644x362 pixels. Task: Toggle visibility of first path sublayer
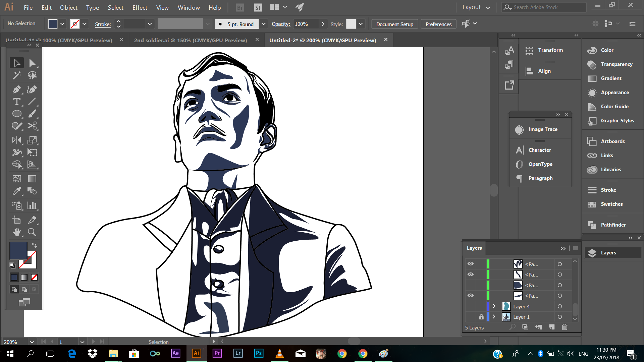click(471, 264)
